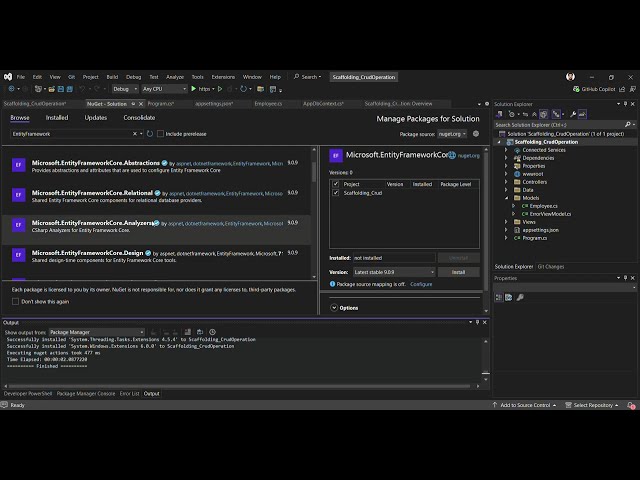Click Sync with Active Document icon
The height and width of the screenshot is (480, 640).
525,114
